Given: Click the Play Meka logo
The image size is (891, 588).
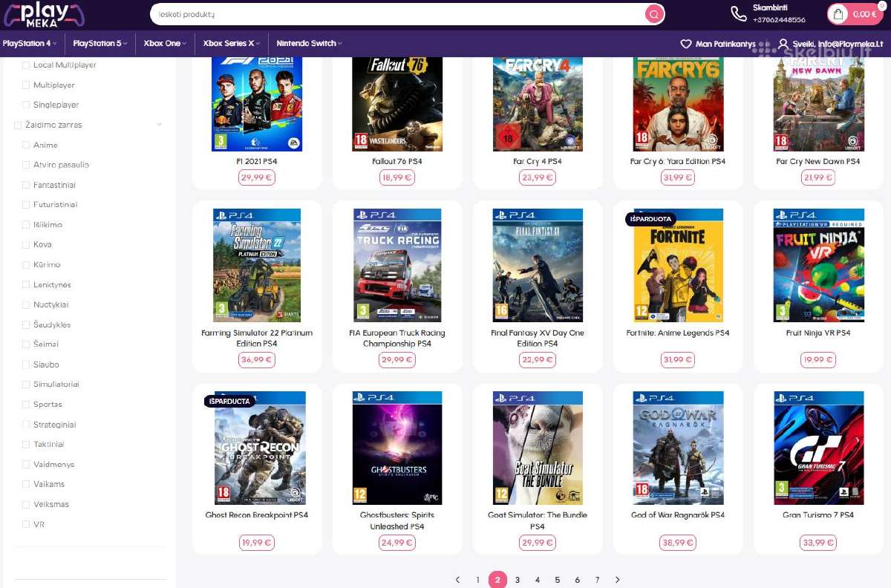Looking at the screenshot, I should (44, 15).
